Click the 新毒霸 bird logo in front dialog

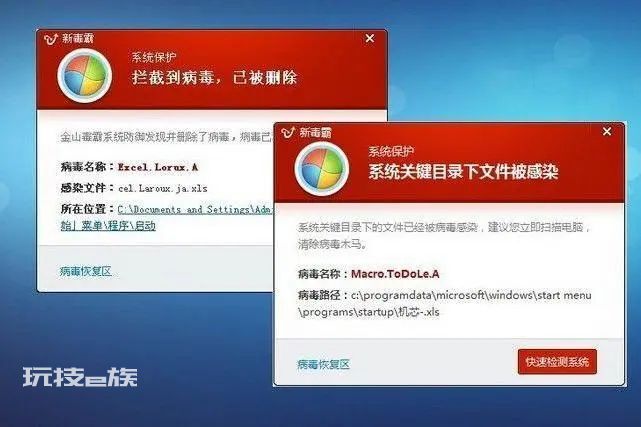point(288,132)
